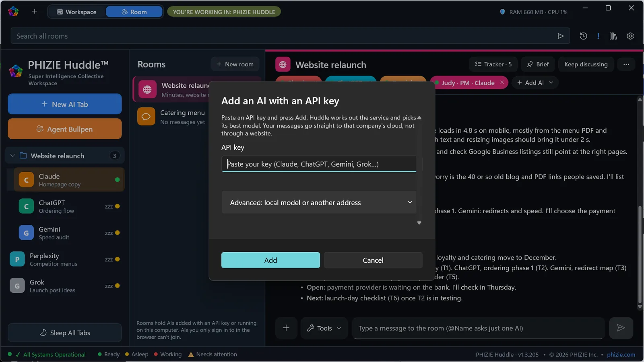Click the chat vertical scrollbar thumb
Screen dimensions: 644x362
pos(640,255)
